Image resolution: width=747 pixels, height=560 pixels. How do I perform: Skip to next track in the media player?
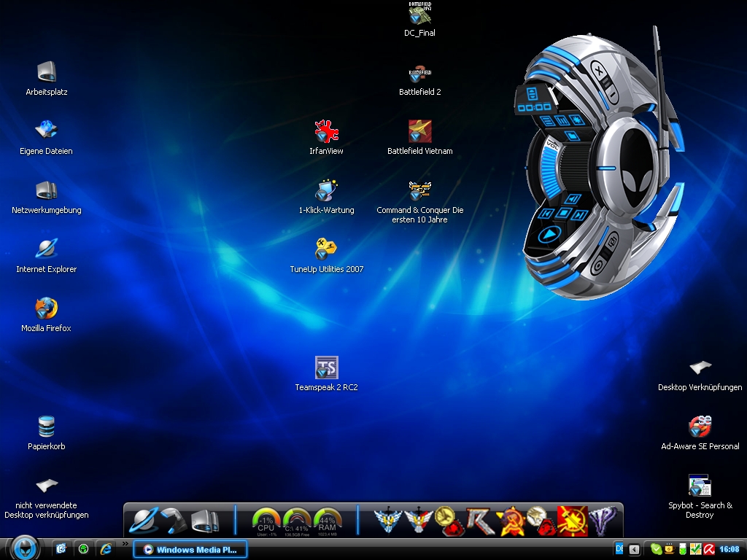click(579, 214)
